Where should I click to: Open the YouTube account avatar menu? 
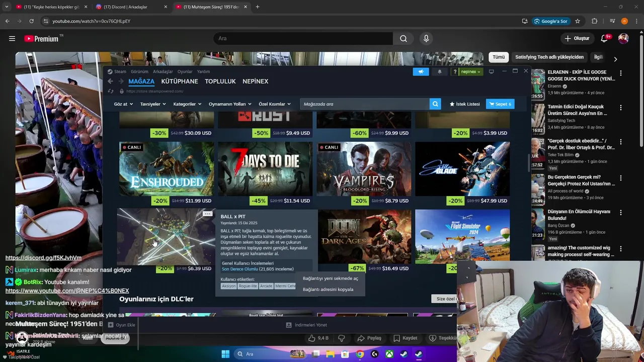click(623, 38)
